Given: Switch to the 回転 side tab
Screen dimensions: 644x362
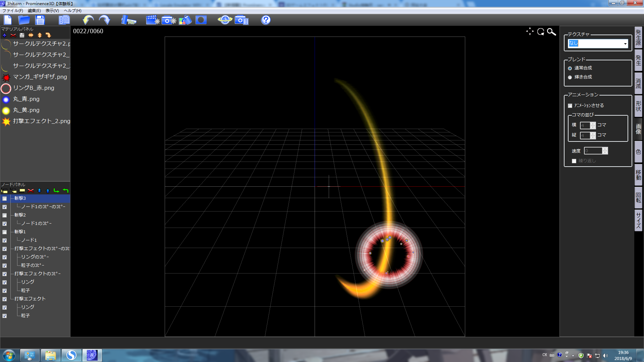Looking at the screenshot, I should pos(638,197).
